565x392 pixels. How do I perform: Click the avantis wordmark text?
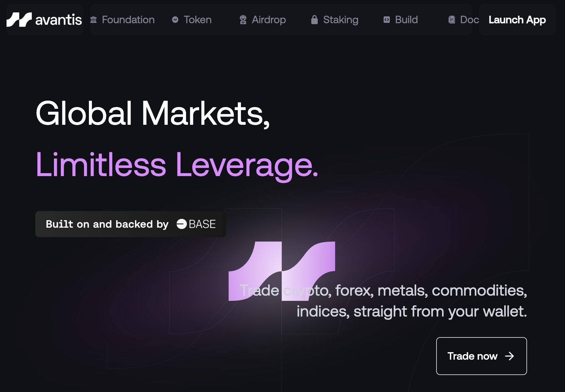tap(59, 20)
